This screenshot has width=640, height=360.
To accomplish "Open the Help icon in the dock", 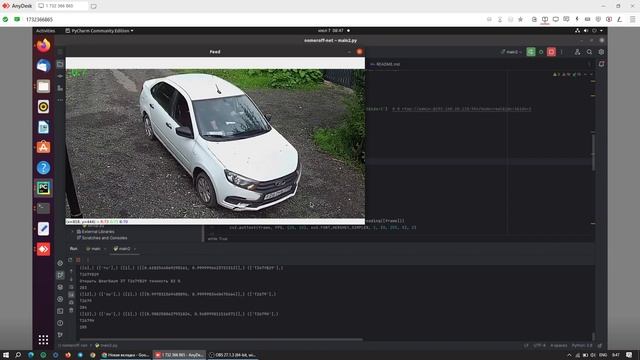I will point(43,168).
